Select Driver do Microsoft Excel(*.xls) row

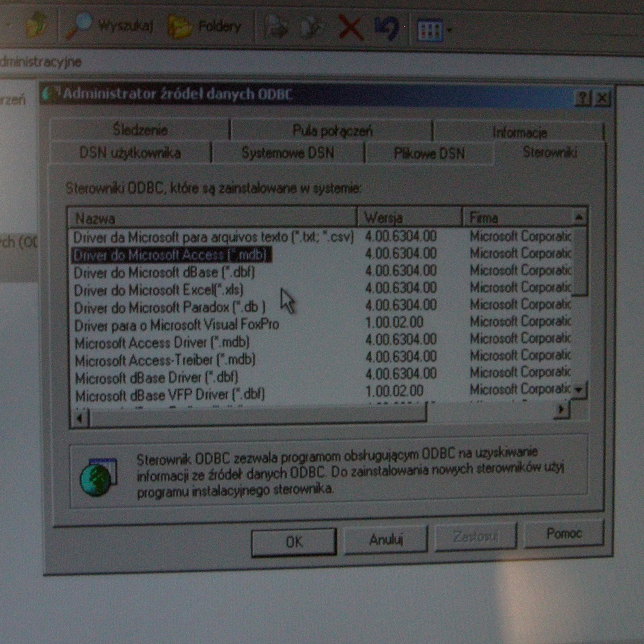coord(159,290)
